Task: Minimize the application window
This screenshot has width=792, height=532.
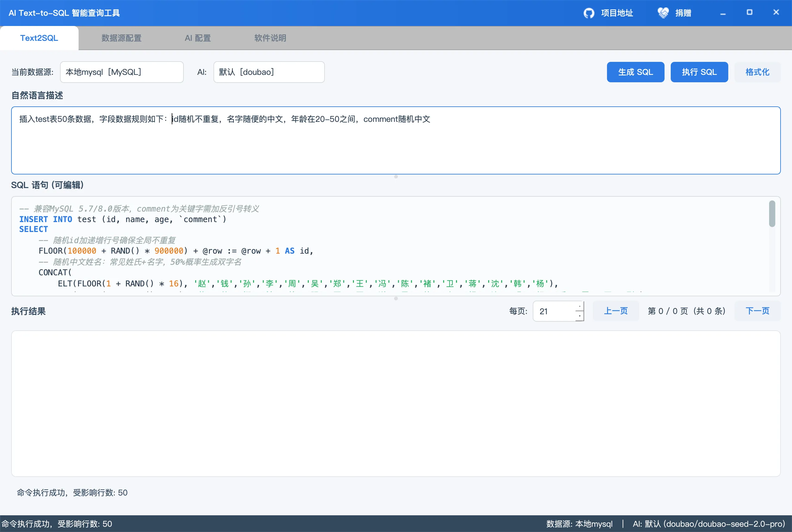Action: pos(723,13)
